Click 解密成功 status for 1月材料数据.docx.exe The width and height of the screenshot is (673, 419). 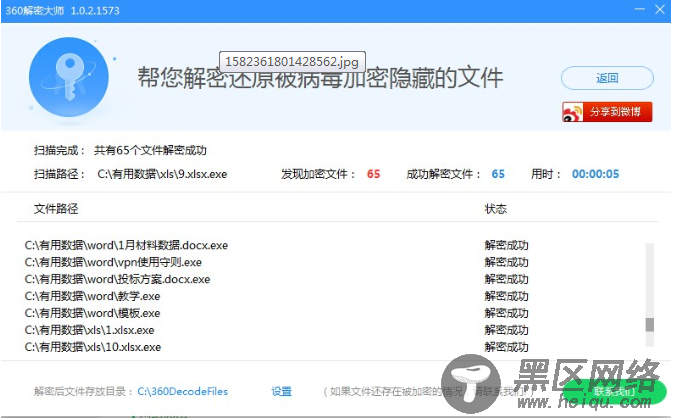click(x=506, y=245)
